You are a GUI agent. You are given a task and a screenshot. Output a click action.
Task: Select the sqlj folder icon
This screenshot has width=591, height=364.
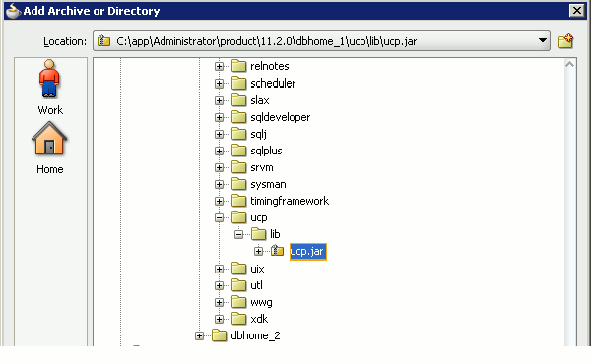pos(238,134)
